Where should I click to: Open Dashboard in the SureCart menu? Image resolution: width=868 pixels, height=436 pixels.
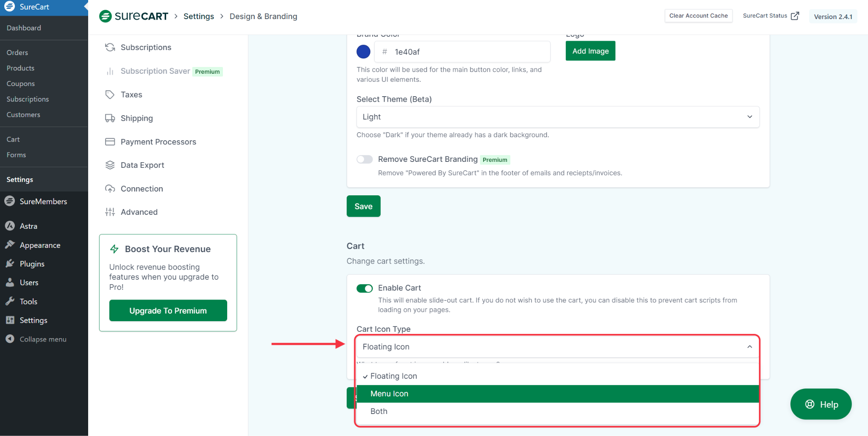click(24, 28)
